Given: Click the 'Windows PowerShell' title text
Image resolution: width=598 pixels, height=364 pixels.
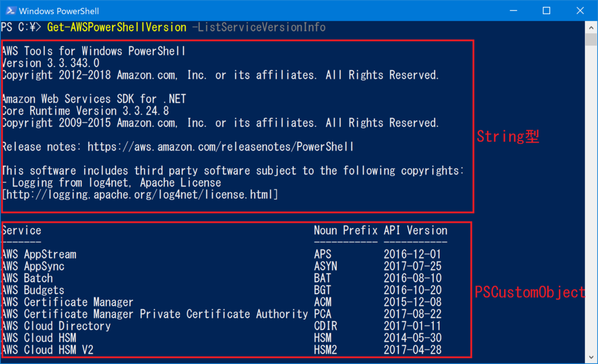Looking at the screenshot, I should (59, 11).
